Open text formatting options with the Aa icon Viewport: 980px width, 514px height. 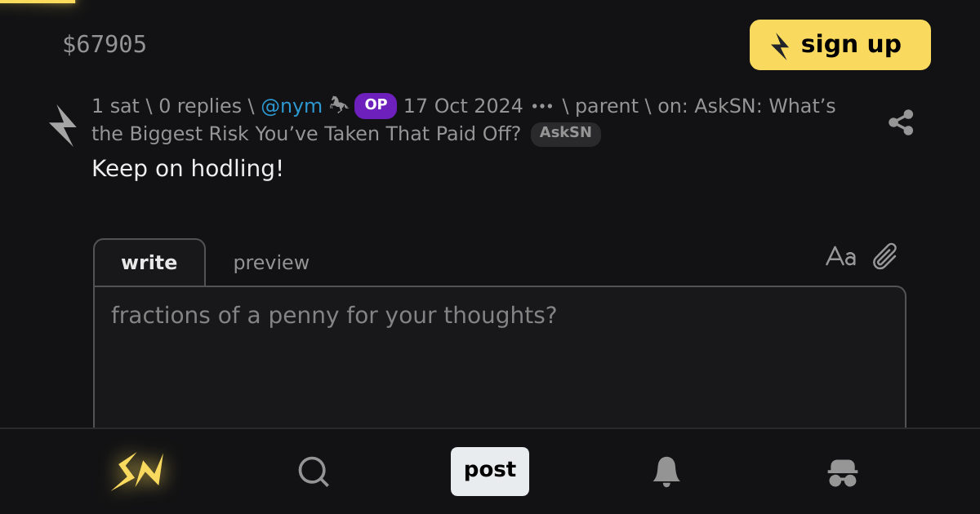click(x=841, y=256)
